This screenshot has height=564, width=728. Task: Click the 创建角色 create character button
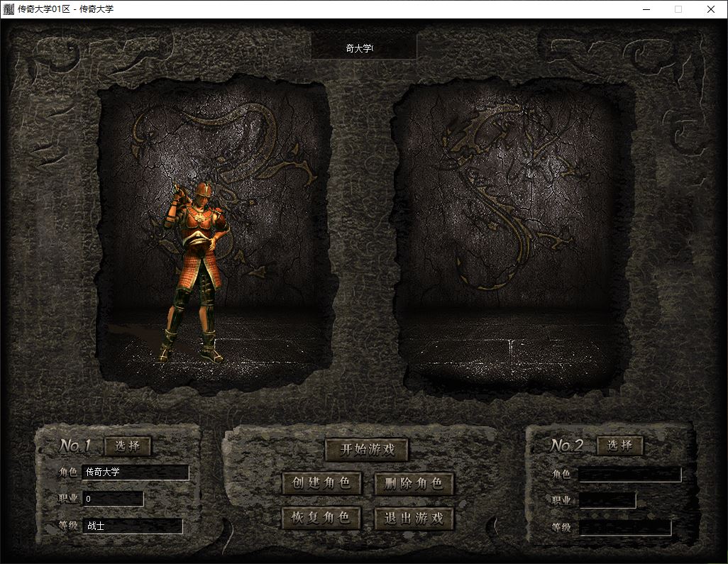321,483
